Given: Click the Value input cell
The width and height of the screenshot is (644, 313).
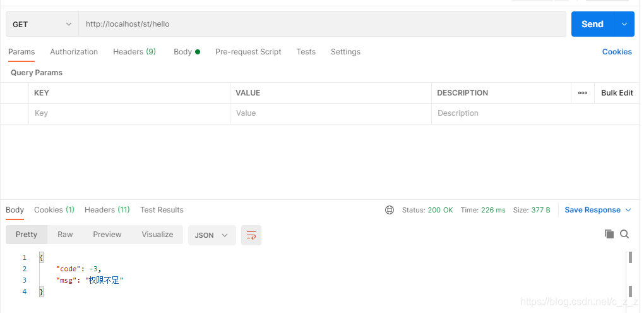Looking at the screenshot, I should pos(331,114).
